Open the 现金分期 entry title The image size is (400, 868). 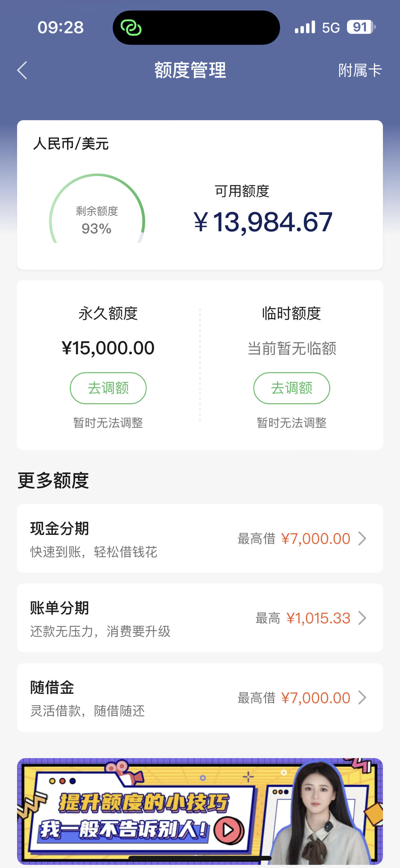click(60, 528)
